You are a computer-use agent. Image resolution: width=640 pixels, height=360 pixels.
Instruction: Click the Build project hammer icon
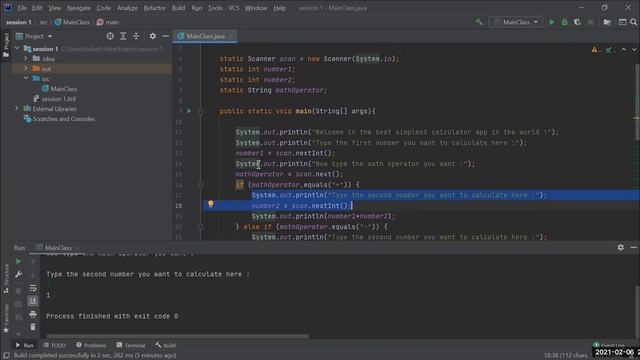pyautogui.click(x=479, y=22)
